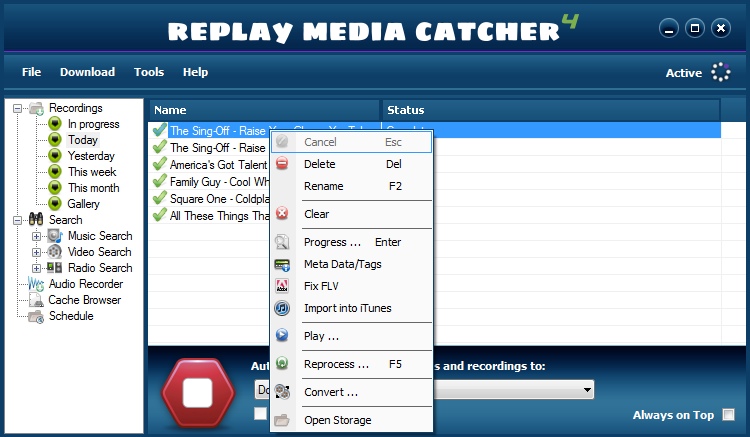Click the Status column header

(551, 110)
